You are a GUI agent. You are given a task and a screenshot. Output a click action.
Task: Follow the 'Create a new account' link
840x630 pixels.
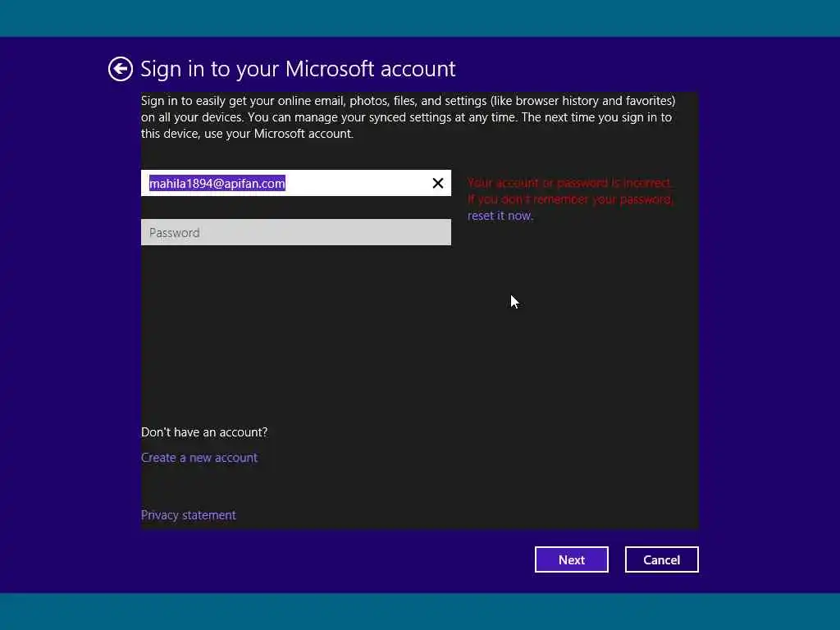tap(199, 458)
